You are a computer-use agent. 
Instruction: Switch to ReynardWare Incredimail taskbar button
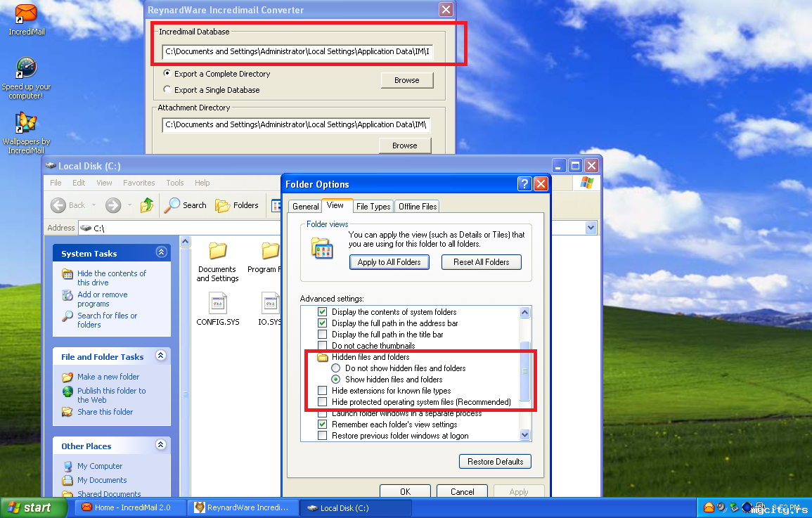click(x=244, y=507)
